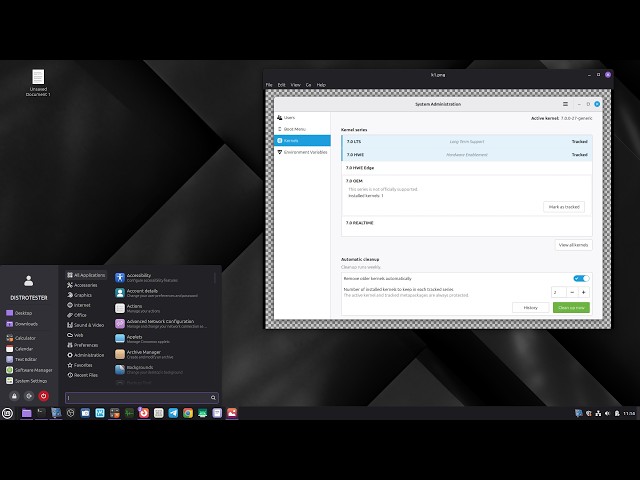Toggle Remove older kernels automatically switch
Image resolution: width=640 pixels, height=480 pixels.
tap(581, 278)
